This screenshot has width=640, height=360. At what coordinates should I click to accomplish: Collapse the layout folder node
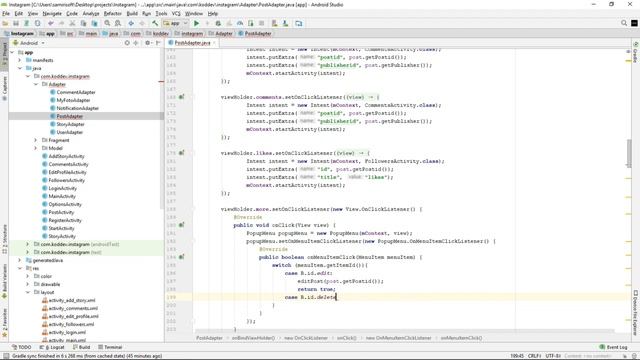28,292
